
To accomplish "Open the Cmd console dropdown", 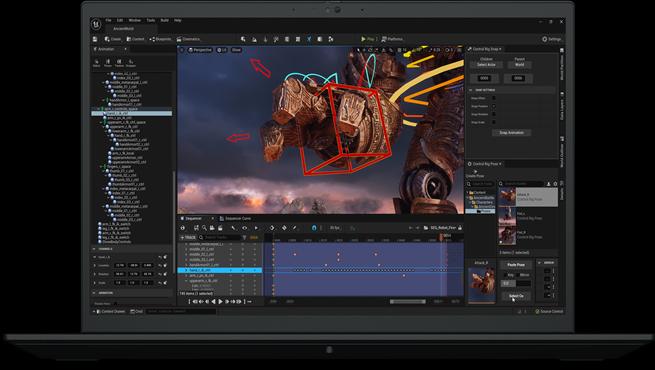I will click(137, 311).
